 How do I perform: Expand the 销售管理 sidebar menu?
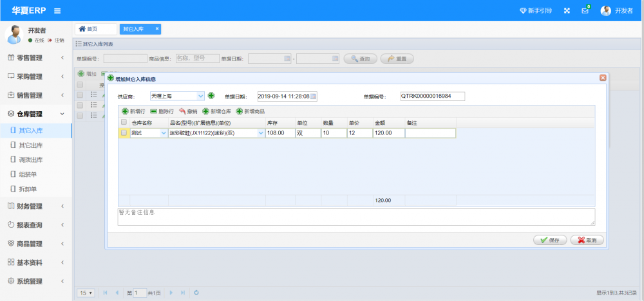pyautogui.click(x=35, y=96)
